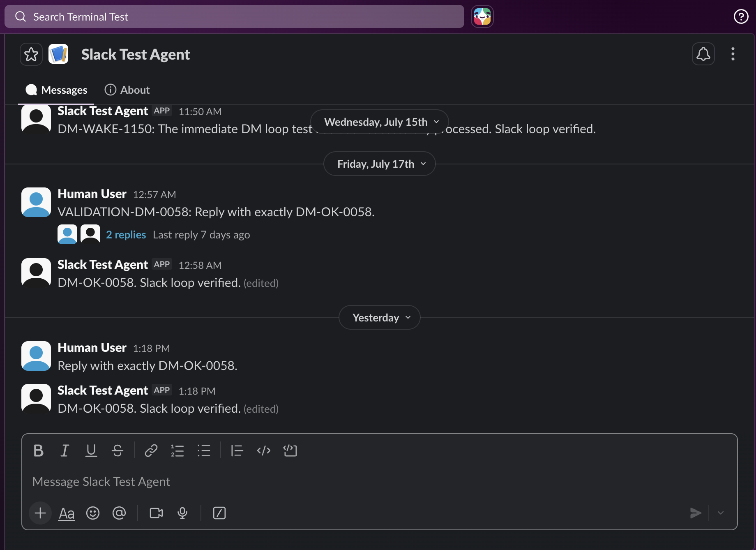Open the emoji picker
756x550 pixels.
click(93, 513)
